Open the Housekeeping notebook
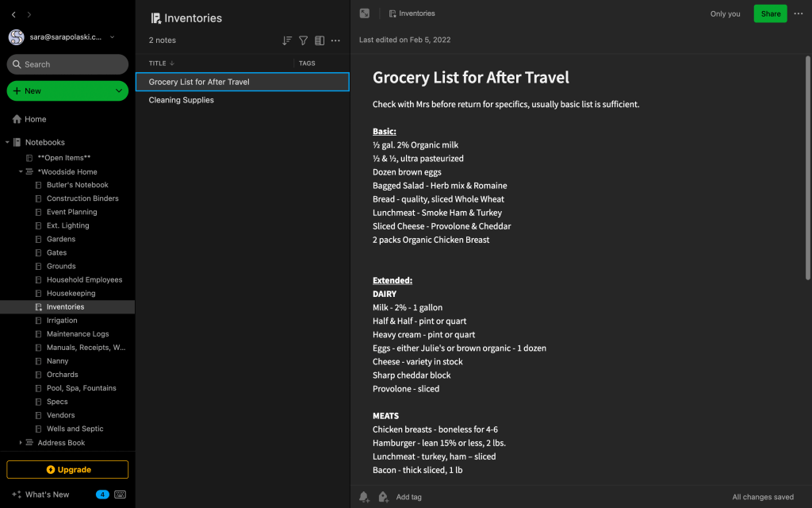The image size is (812, 508). pos(71,294)
